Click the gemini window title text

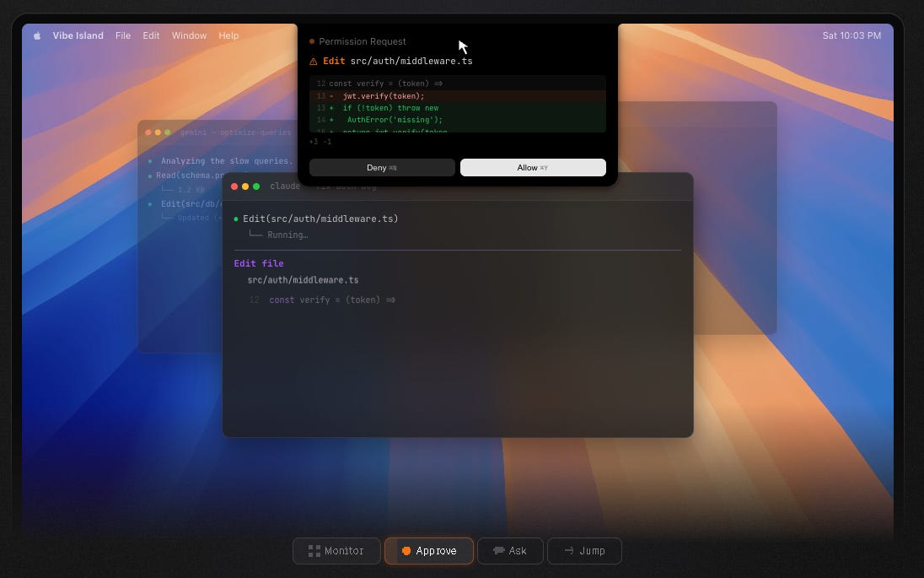tap(236, 132)
